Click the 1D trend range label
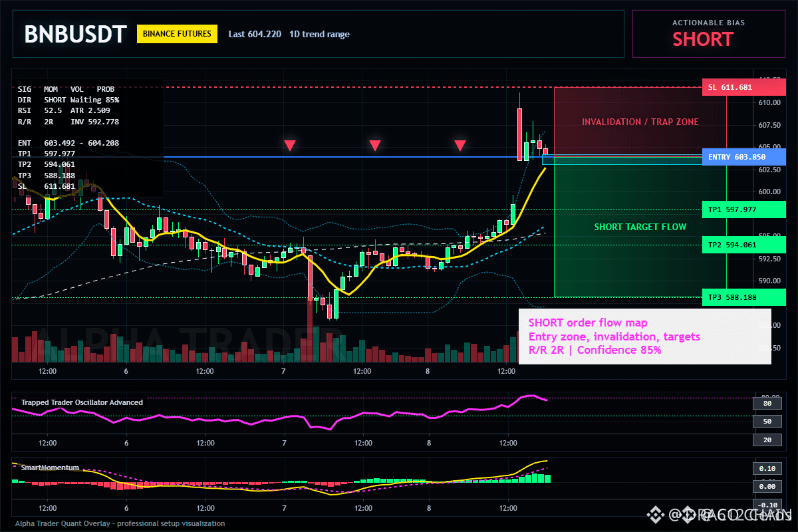The width and height of the screenshot is (798, 532). pyautogui.click(x=319, y=34)
